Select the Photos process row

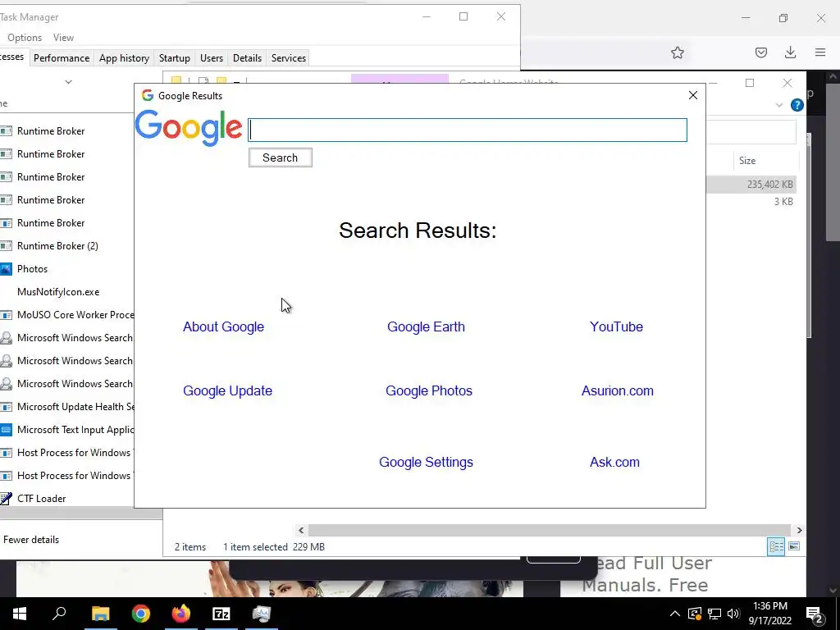click(67, 269)
